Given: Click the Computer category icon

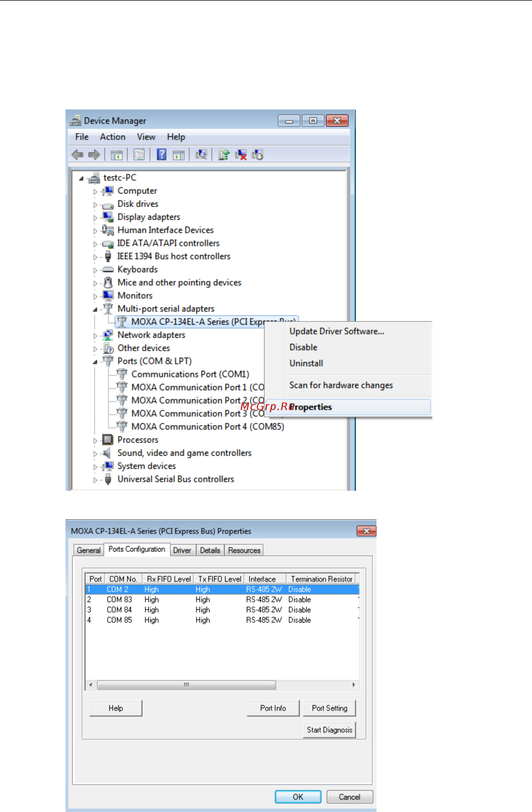Looking at the screenshot, I should coord(108,191).
